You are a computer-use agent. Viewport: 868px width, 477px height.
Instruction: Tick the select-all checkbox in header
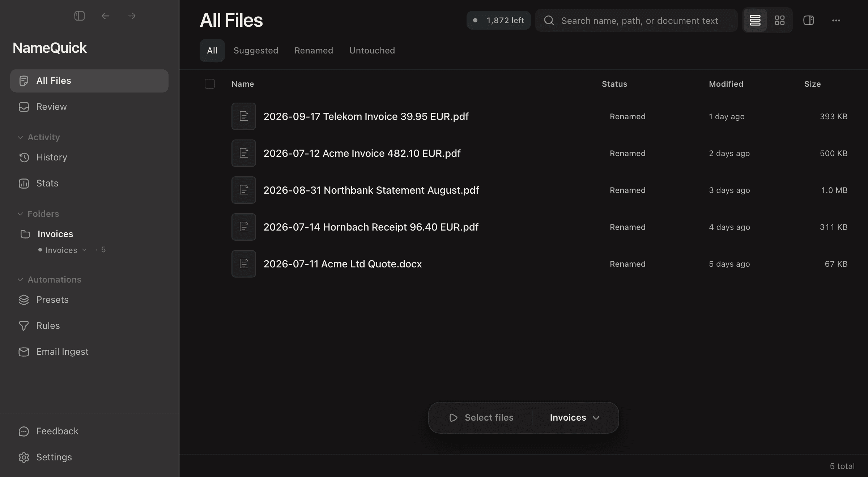(210, 84)
